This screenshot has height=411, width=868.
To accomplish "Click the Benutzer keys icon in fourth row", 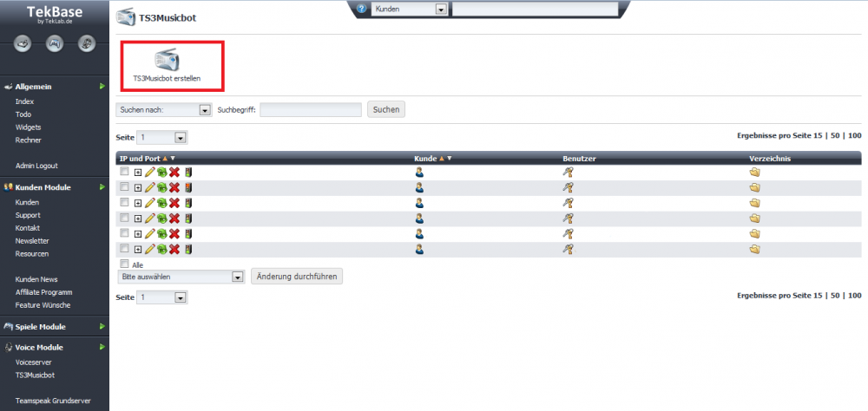I will (x=568, y=218).
